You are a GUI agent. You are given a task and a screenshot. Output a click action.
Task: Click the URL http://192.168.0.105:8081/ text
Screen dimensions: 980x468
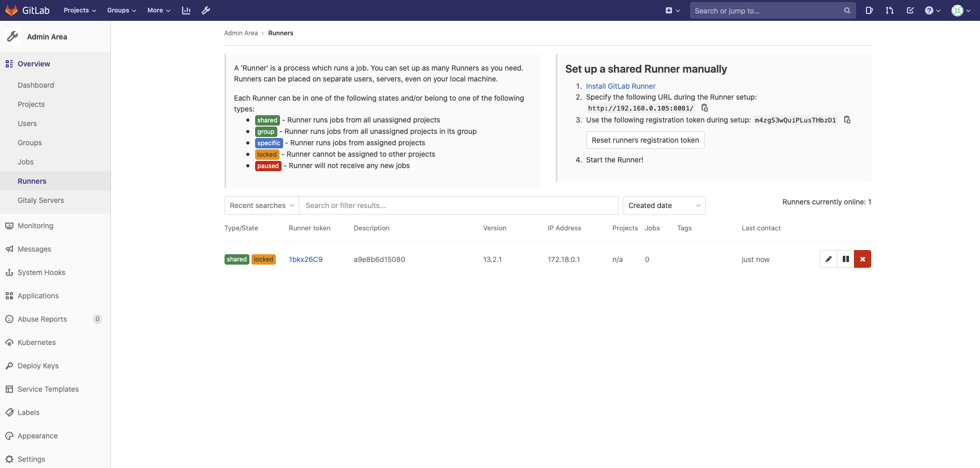point(641,108)
